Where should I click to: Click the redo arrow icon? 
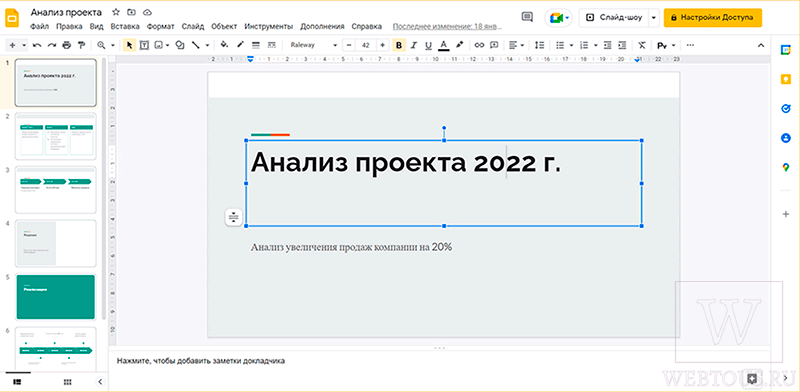click(52, 45)
